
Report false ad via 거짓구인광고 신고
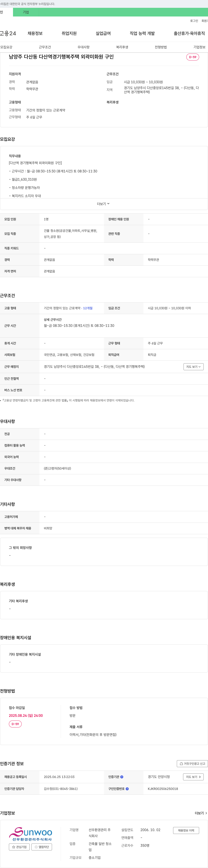tap(192, 763)
